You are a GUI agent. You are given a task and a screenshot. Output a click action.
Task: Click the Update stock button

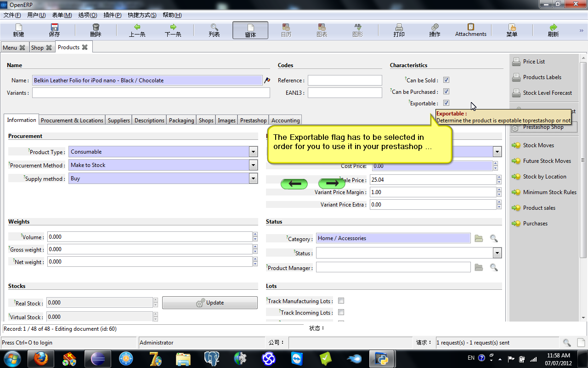(x=210, y=303)
